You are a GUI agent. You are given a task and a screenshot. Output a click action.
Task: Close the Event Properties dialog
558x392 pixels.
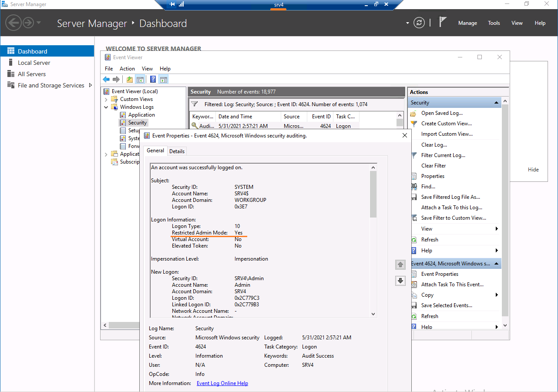pyautogui.click(x=405, y=135)
